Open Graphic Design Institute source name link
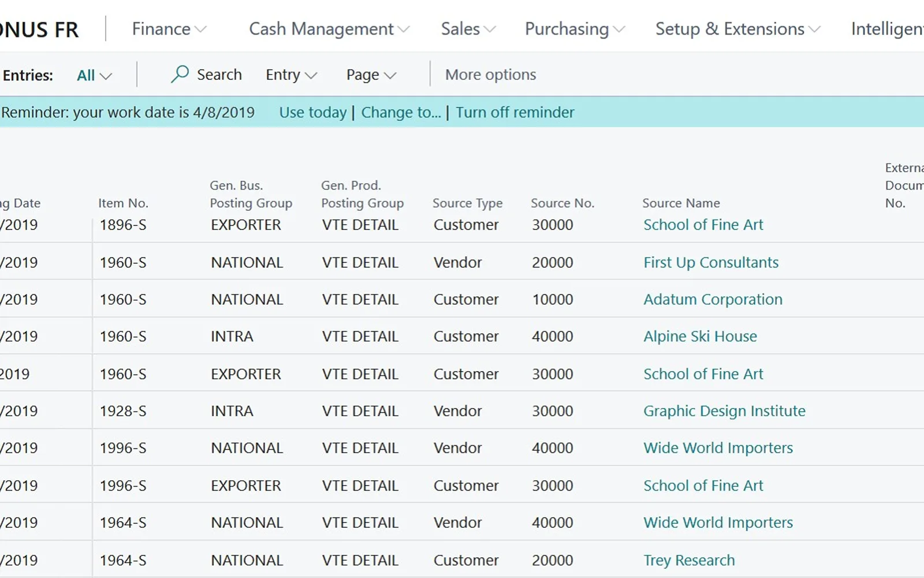This screenshot has height=578, width=924. [724, 411]
